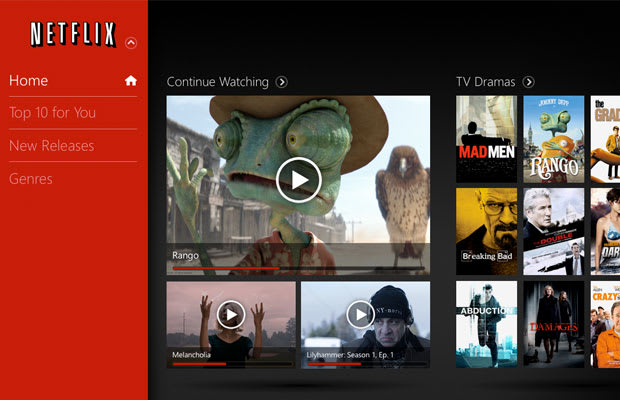Screen dimensions: 620x400
Task: Open the Breaking Bad poster
Action: tap(486, 231)
